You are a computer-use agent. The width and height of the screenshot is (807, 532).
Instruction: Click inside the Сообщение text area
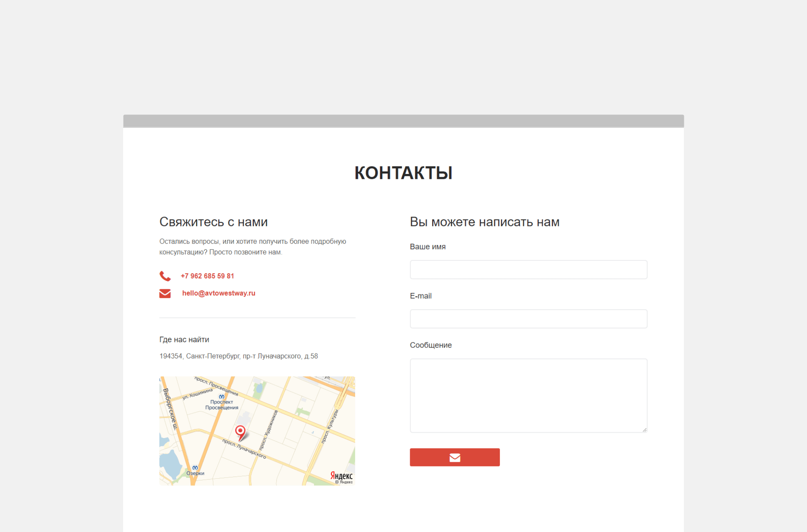[x=529, y=395]
